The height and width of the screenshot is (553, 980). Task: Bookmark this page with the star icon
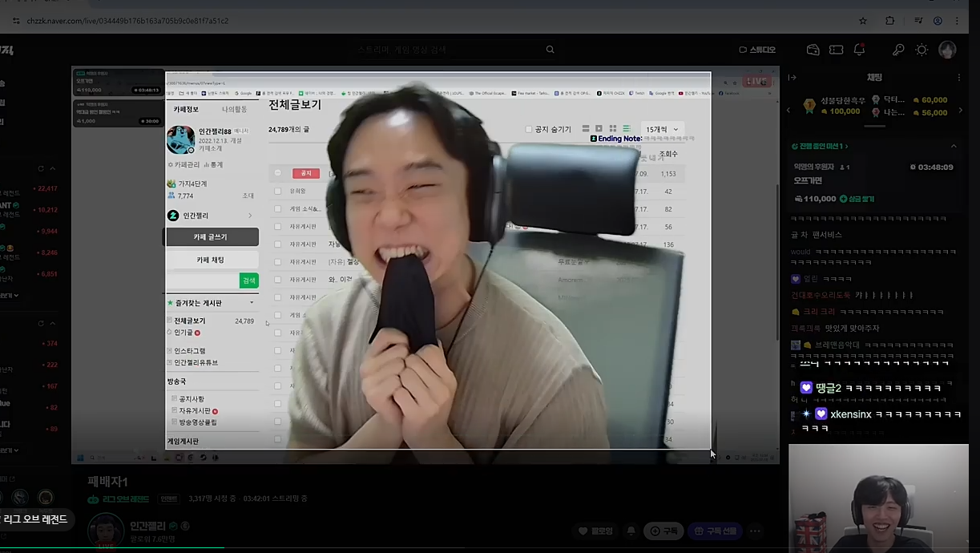863,21
